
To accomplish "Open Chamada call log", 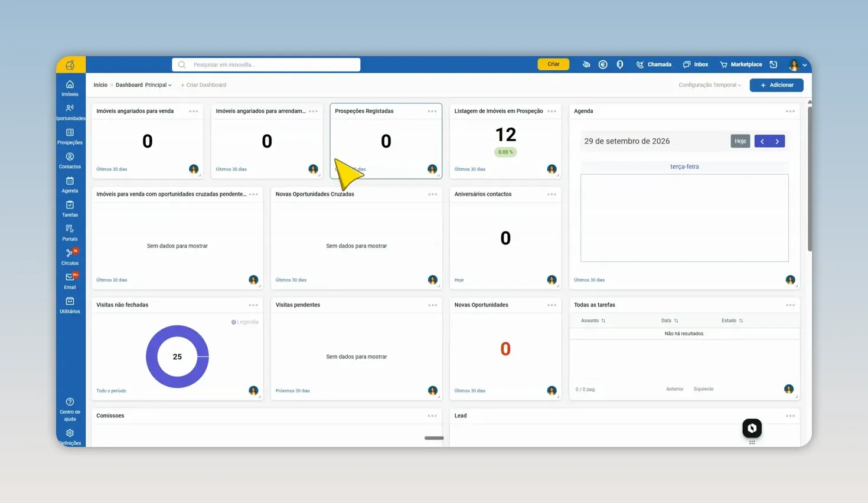I will 654,64.
